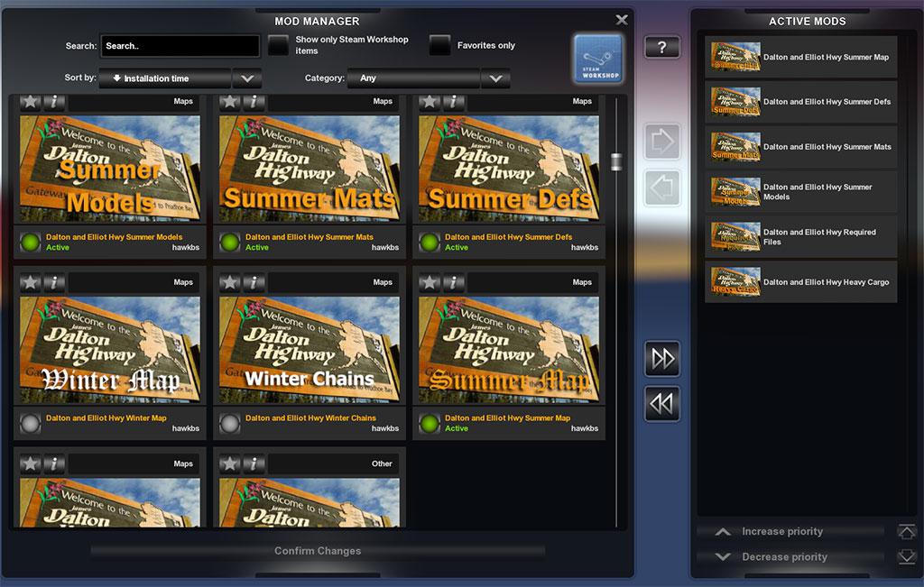Click Decrease priority button
Viewport: 924px width, 587px height.
tap(790, 557)
